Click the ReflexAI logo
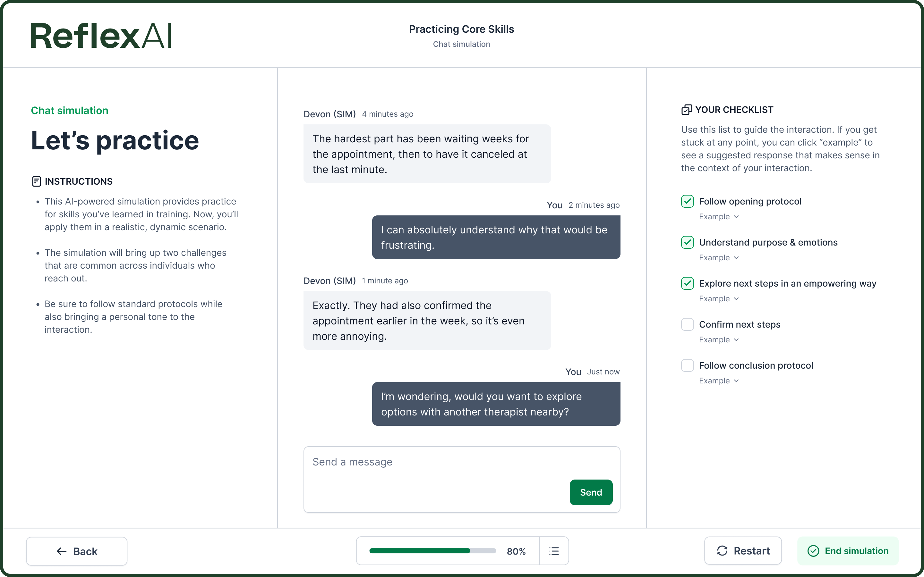 pyautogui.click(x=101, y=36)
